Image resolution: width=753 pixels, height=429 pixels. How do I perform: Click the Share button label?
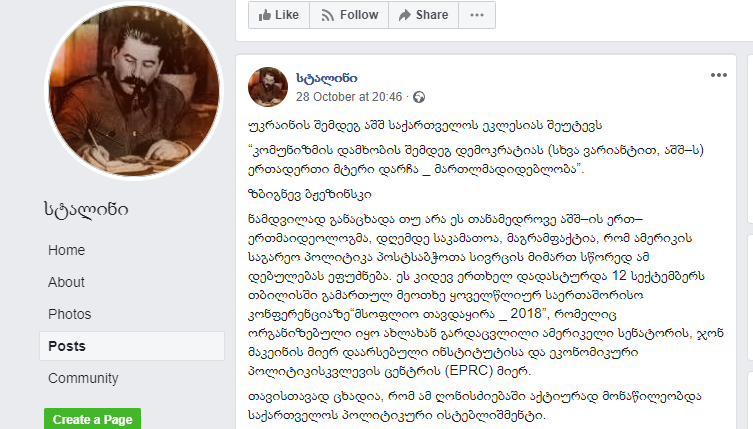coord(432,15)
